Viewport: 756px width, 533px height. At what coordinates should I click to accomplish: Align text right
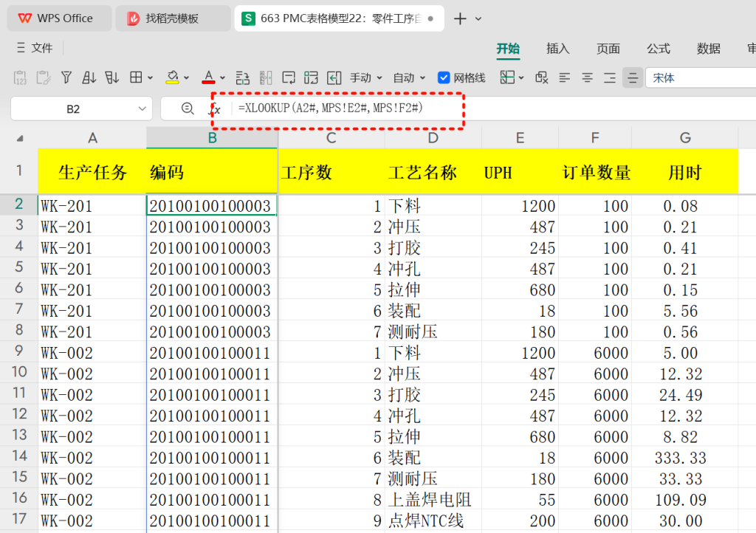pyautogui.click(x=610, y=78)
